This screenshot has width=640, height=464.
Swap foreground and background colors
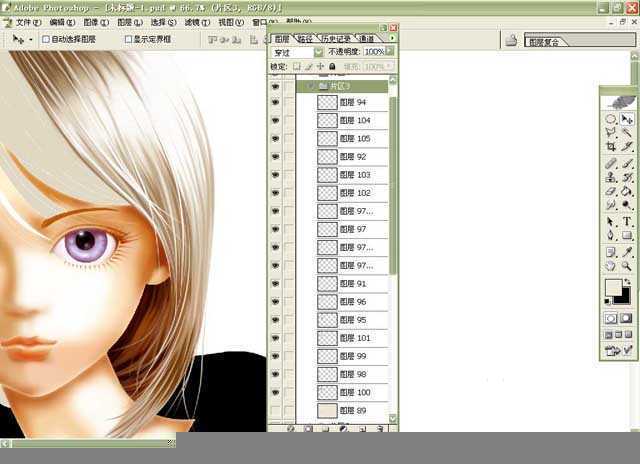coord(627,282)
